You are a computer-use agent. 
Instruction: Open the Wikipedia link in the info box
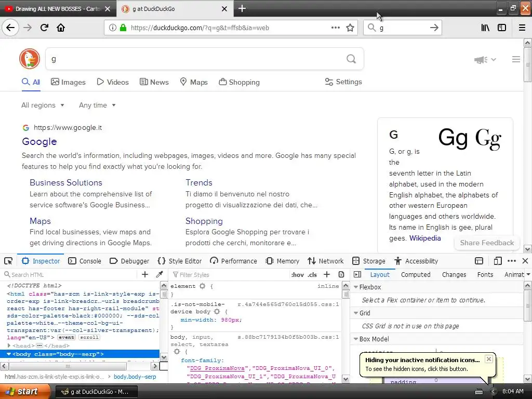click(425, 238)
